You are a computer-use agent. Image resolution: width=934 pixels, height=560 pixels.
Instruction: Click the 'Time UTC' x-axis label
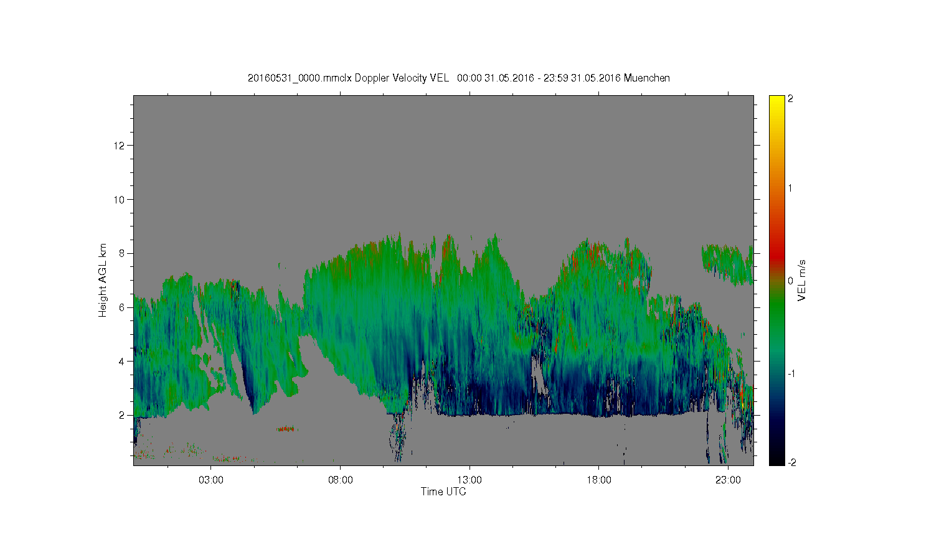click(x=443, y=492)
